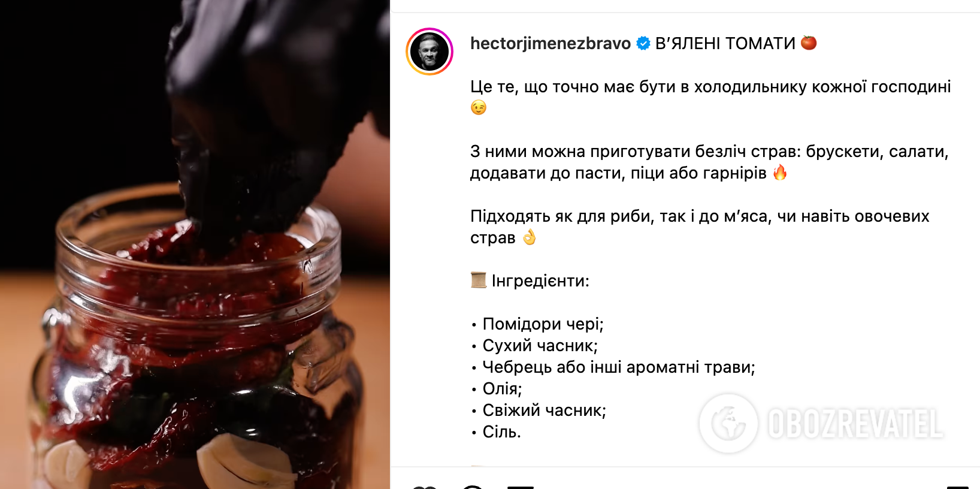Click the Інгредієнти heading text
980x489 pixels.
540,281
